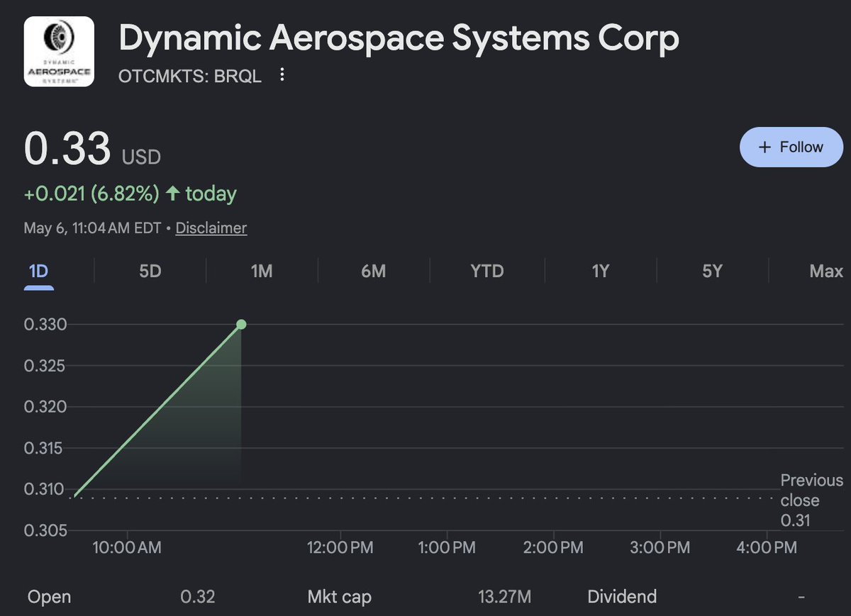Click the Dividend label

tap(622, 597)
